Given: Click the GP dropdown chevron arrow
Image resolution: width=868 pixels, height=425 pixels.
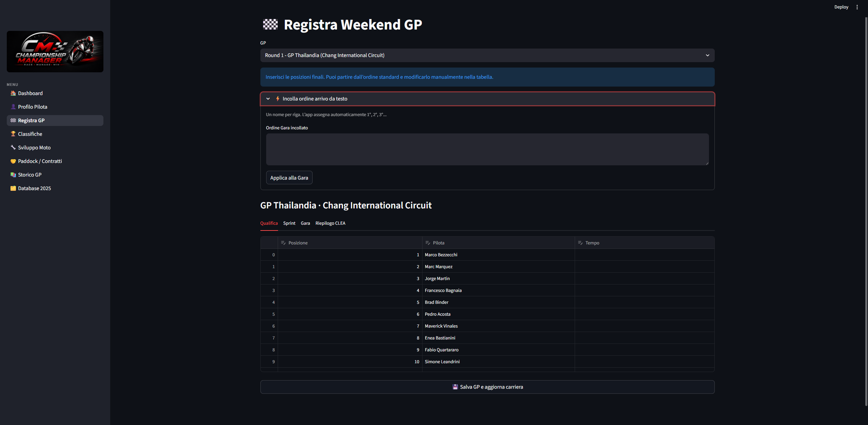Looking at the screenshot, I should click(x=708, y=55).
